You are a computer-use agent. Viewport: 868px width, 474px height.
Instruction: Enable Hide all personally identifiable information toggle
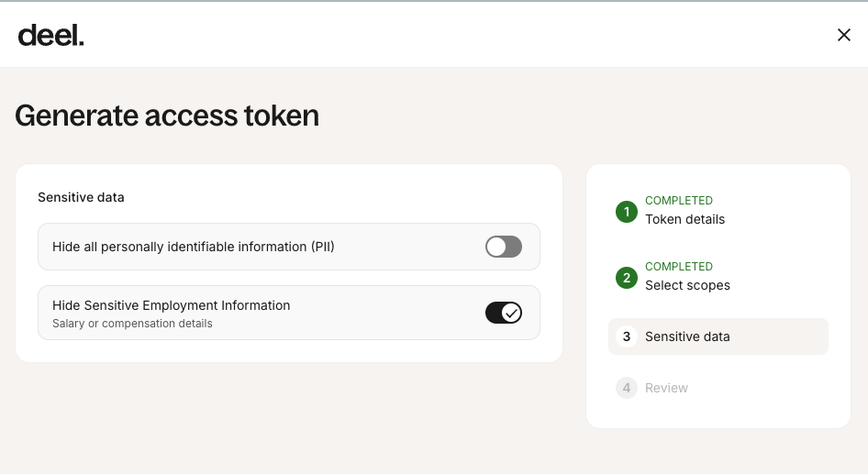tap(503, 247)
